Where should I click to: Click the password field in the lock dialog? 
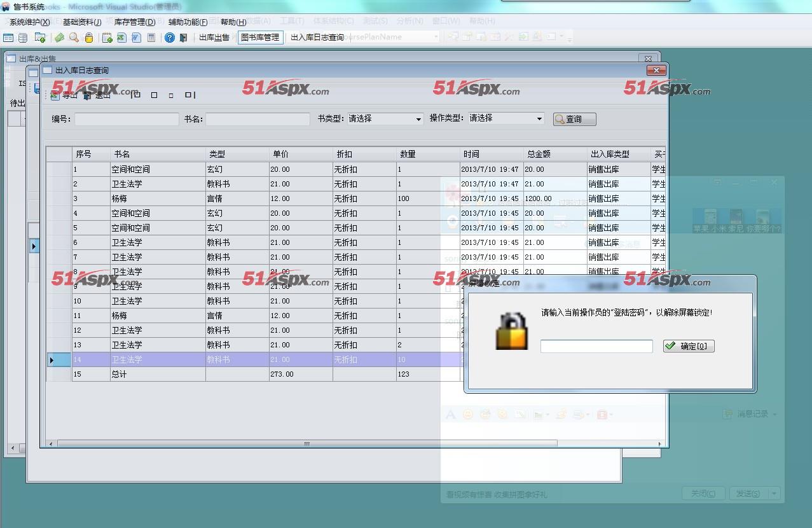tap(596, 346)
